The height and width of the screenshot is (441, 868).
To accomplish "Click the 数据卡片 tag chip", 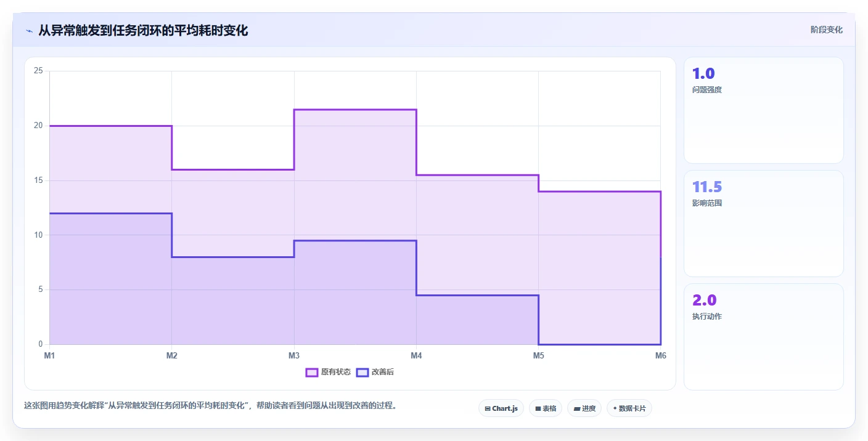I will click(x=629, y=408).
